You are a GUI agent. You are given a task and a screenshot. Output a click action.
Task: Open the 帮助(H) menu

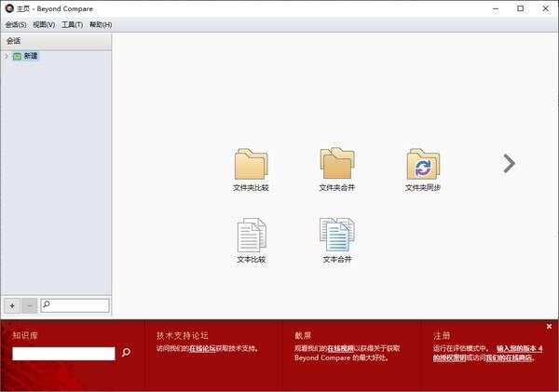101,24
